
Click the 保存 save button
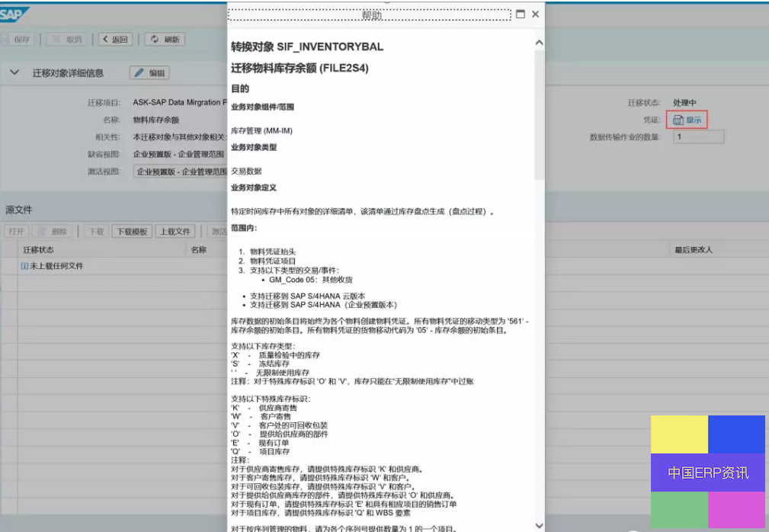pyautogui.click(x=18, y=39)
